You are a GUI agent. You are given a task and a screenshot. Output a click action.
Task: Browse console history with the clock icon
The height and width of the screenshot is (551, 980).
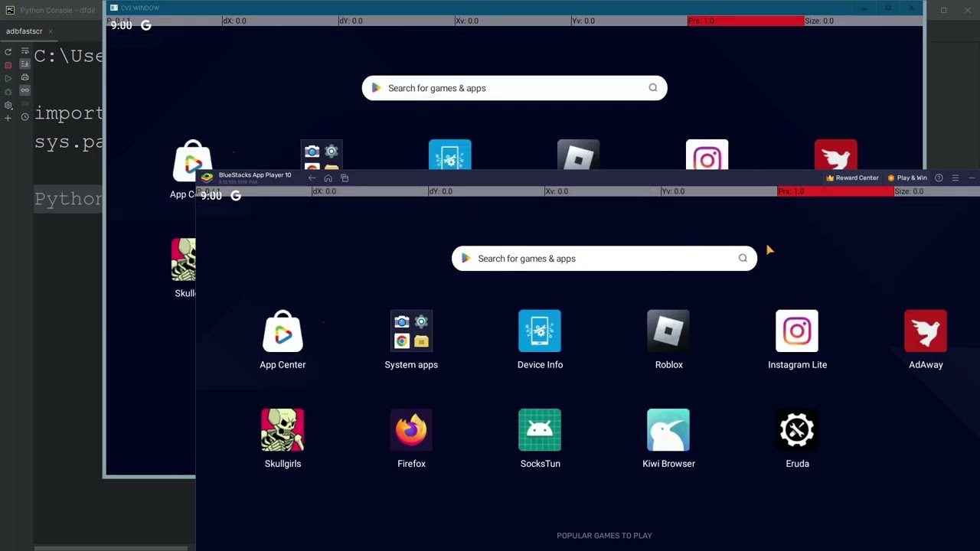[24, 117]
